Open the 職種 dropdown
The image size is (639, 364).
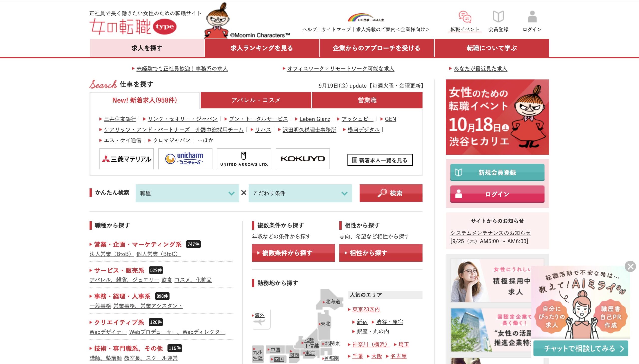[187, 193]
